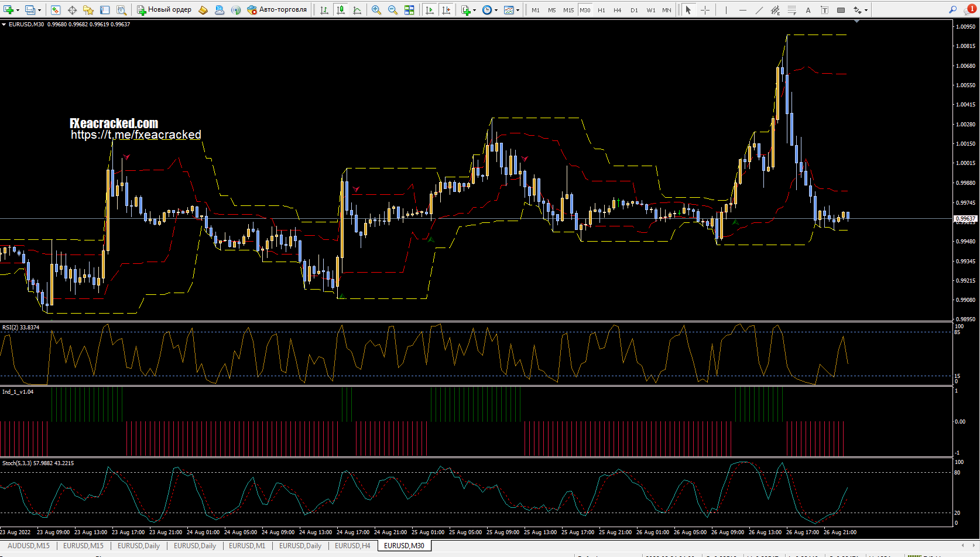The image size is (980, 557).
Task: Zoom in on the chart with the magnifier icon
Action: tap(376, 10)
